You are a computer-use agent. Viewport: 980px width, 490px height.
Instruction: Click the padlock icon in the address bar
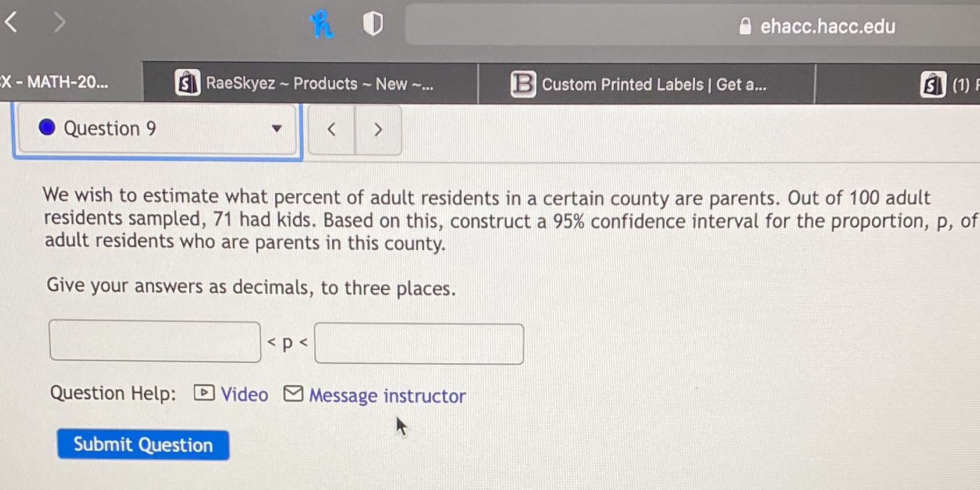pyautogui.click(x=744, y=27)
